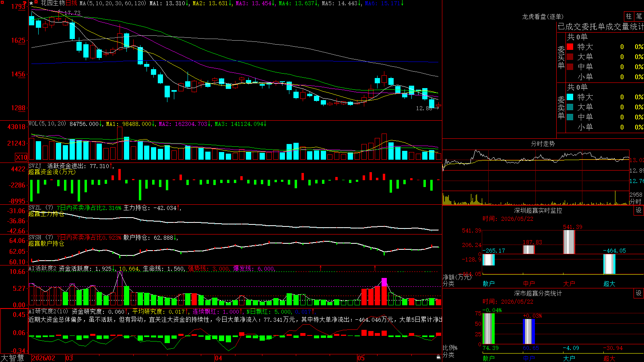Click the 强势线: 3.000 label
Screen dimensions: 644x362
209,269
